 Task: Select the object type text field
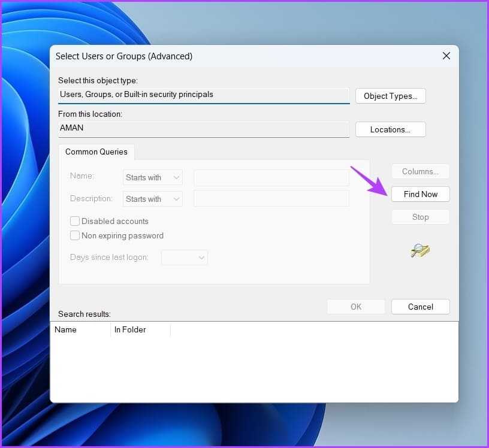tap(203, 95)
